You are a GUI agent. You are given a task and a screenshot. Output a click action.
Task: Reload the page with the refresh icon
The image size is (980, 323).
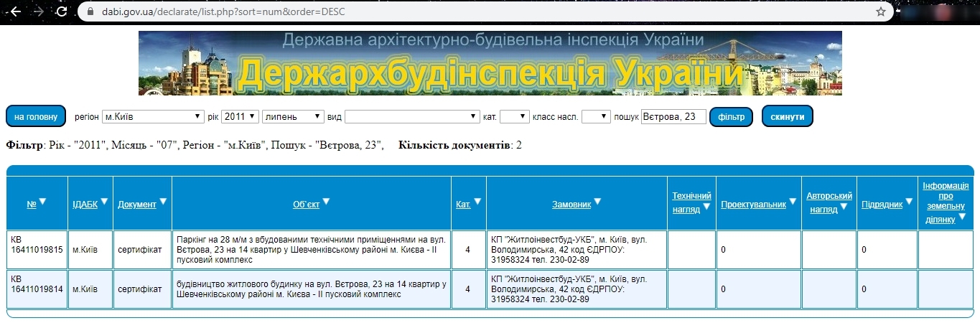[62, 11]
